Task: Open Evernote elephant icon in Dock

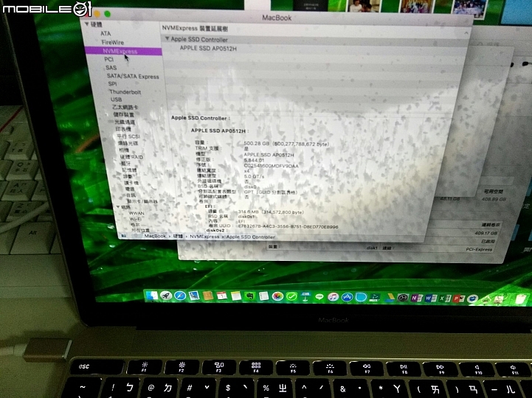Action: tap(249, 296)
